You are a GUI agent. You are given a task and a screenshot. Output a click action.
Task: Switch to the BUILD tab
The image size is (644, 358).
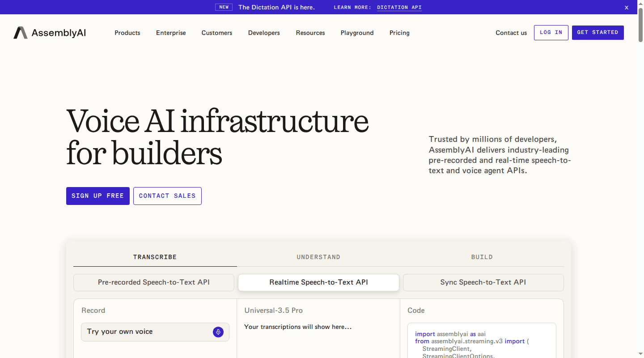[x=482, y=257]
